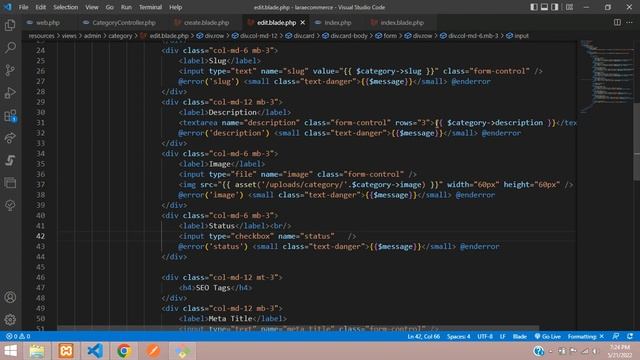The image size is (640, 360).
Task: Select the resources breadcrumb segment
Action: click(41, 36)
